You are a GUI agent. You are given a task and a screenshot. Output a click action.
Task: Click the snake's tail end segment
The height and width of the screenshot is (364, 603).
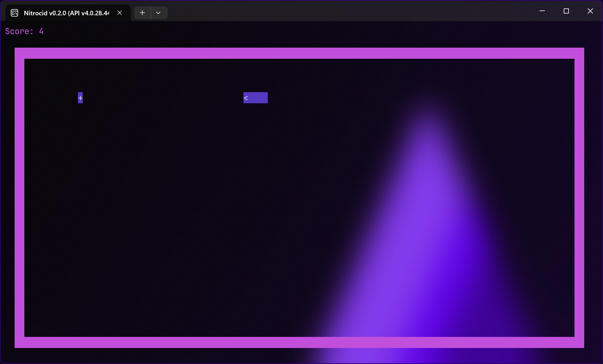[x=265, y=98]
